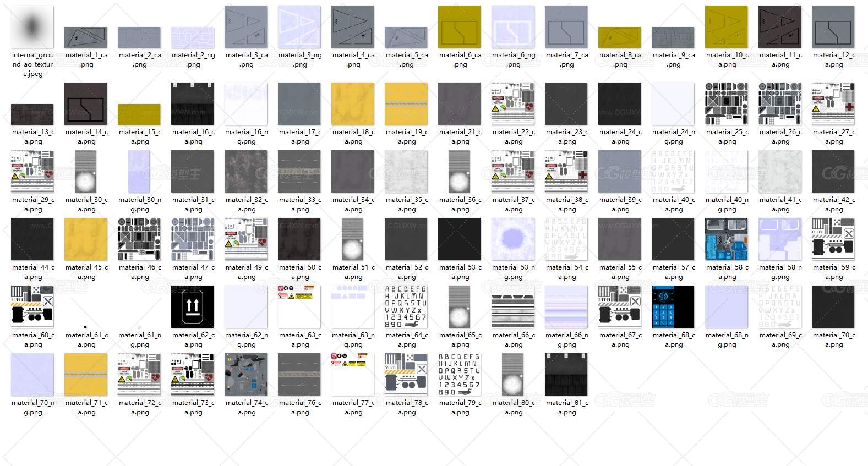Select material_78_ca.png thumbnail
Viewport: 868px width, 466px height.
coord(406,374)
